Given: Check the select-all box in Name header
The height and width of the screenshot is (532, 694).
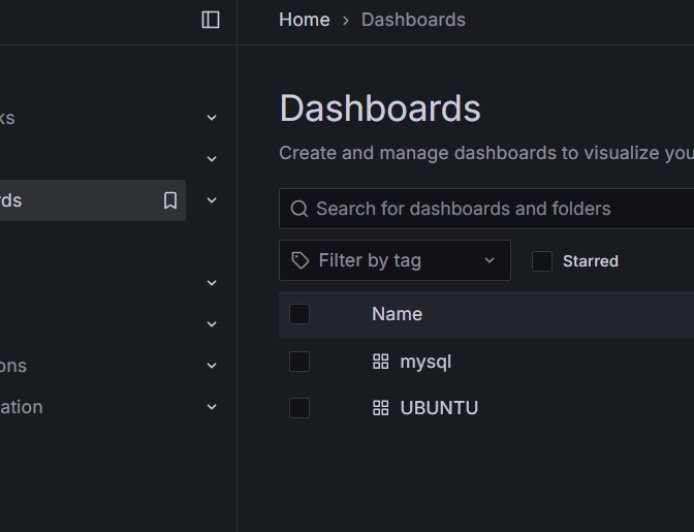Looking at the screenshot, I should click(299, 314).
